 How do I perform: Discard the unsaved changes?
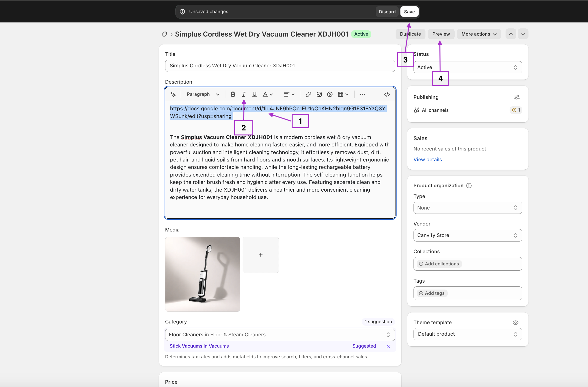click(x=387, y=12)
